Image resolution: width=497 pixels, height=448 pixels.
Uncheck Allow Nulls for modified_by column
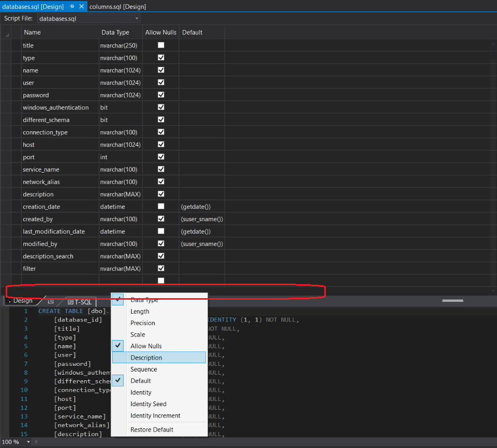tap(161, 243)
